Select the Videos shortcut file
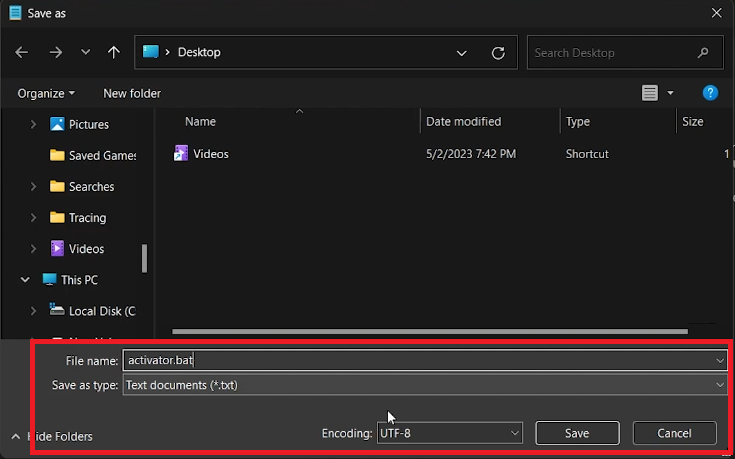735x459 pixels. [211, 154]
